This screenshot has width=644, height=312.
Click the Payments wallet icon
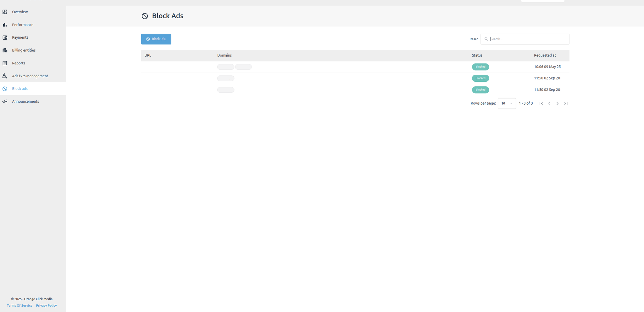(x=5, y=38)
